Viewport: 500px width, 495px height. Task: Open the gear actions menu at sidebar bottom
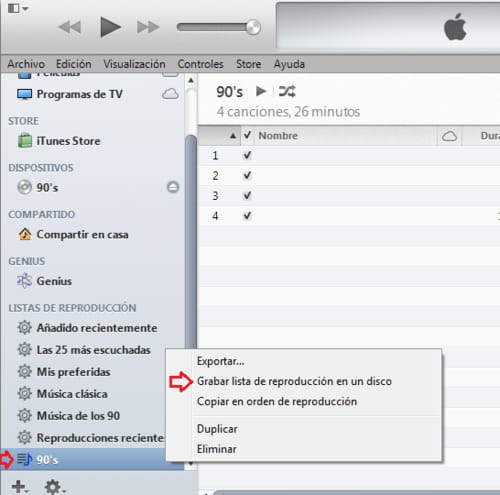pyautogui.click(x=55, y=487)
